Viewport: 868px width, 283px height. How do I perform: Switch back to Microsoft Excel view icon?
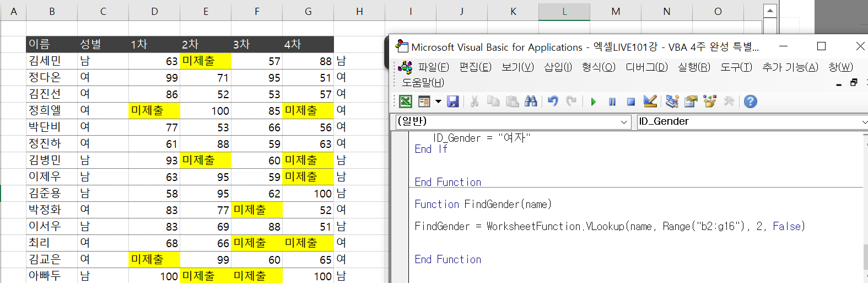point(406,102)
